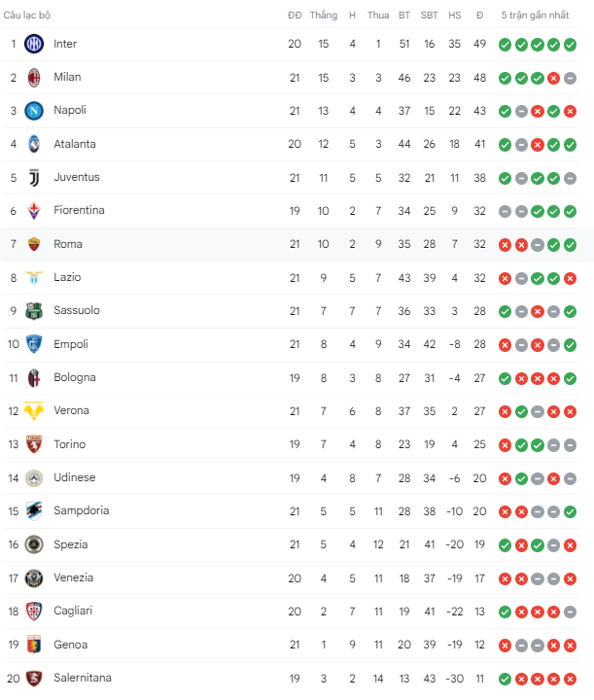Click the Lazio eagle crest

coord(34,278)
